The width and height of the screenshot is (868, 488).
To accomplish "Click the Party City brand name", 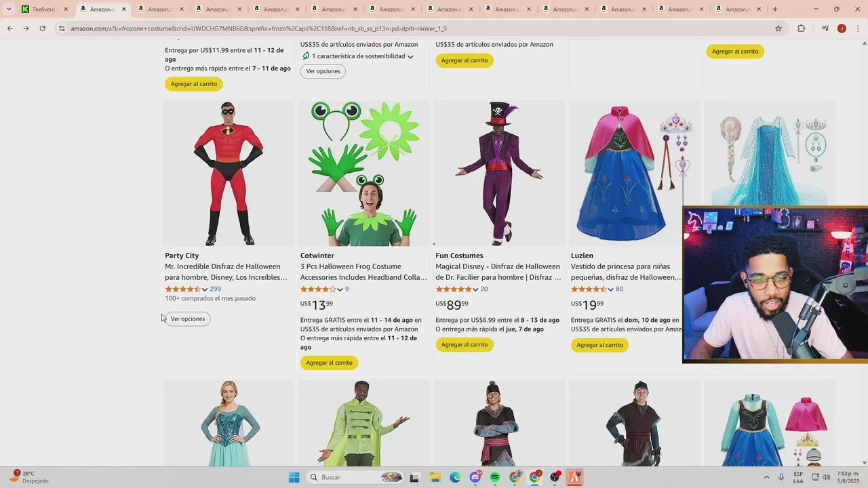I will [182, 256].
